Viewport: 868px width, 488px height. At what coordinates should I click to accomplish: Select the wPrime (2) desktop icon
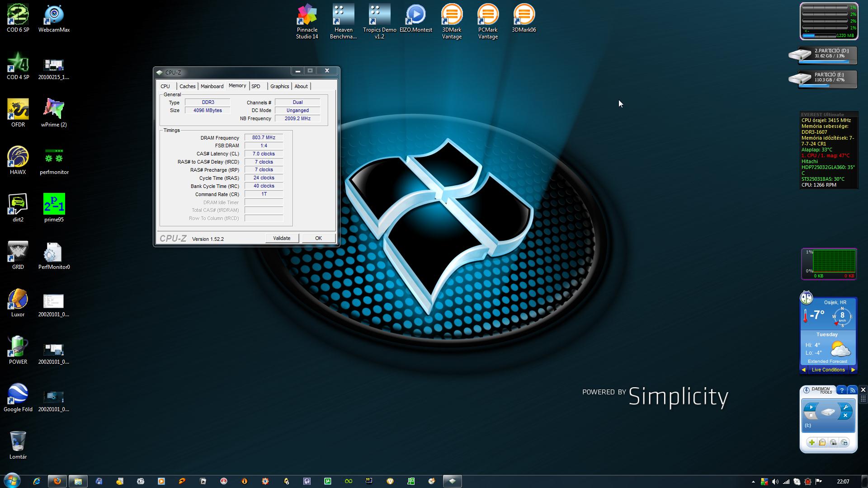pyautogui.click(x=54, y=113)
